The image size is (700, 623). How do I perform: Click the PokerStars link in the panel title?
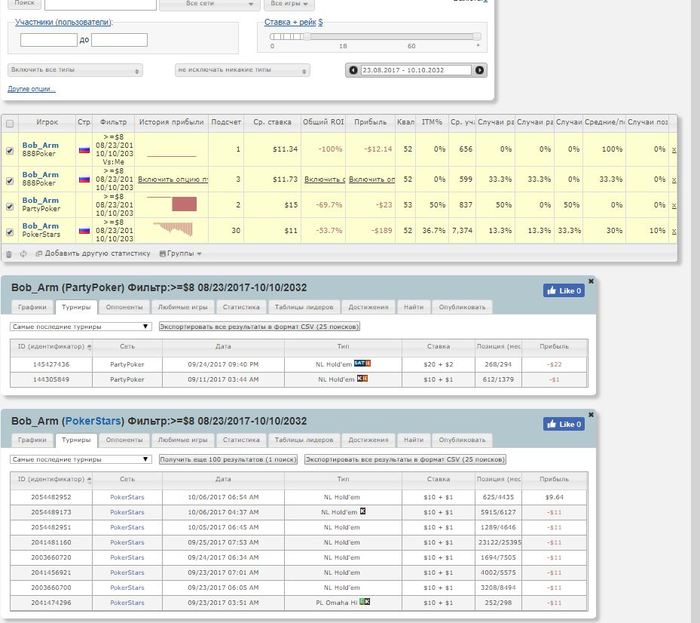click(x=93, y=421)
